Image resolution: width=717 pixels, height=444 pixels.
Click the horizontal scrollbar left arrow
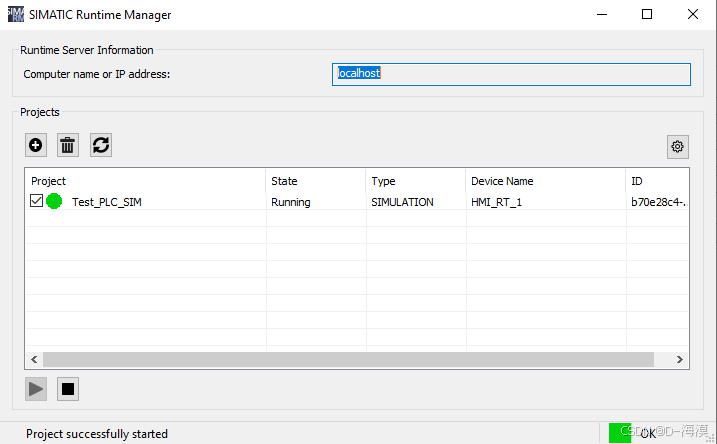[x=34, y=359]
